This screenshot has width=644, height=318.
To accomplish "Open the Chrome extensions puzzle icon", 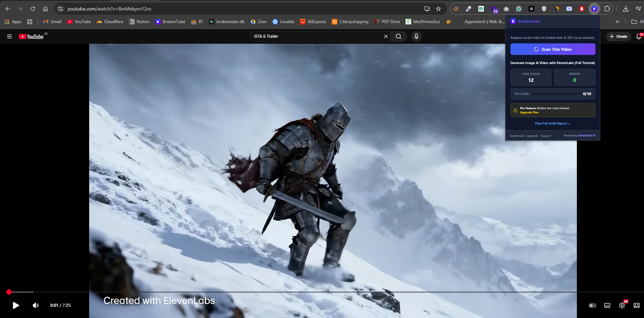I will click(607, 8).
